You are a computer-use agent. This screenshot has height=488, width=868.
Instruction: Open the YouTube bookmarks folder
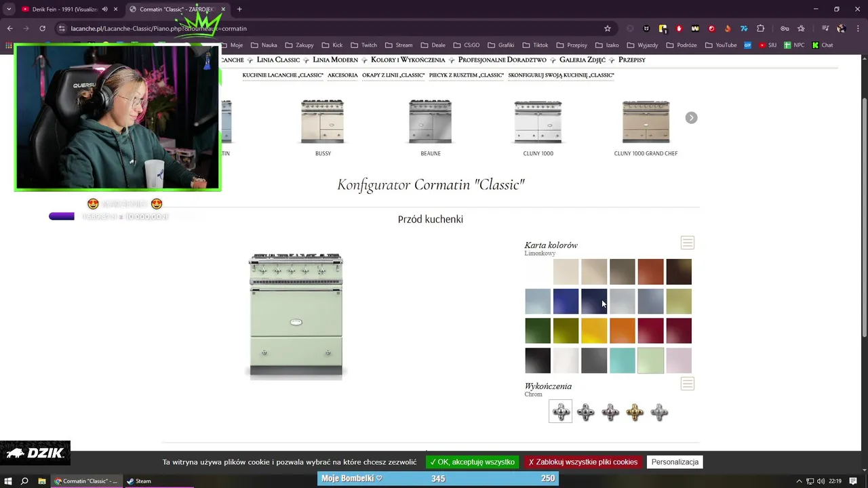pos(721,45)
